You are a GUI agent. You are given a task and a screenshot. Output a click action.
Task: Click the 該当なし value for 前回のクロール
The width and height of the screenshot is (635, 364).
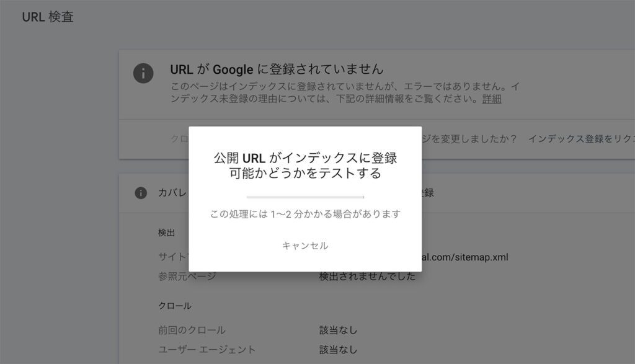click(338, 330)
